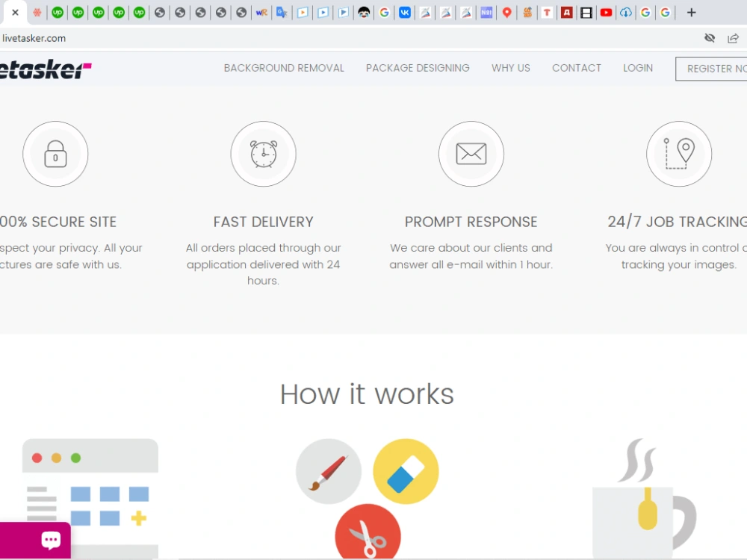The image size is (747, 560).
Task: Switch to the dark red Д tab
Action: tap(566, 13)
